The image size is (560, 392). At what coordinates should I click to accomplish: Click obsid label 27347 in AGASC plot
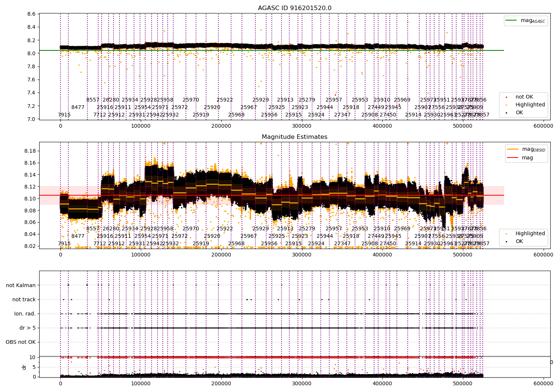point(342,115)
